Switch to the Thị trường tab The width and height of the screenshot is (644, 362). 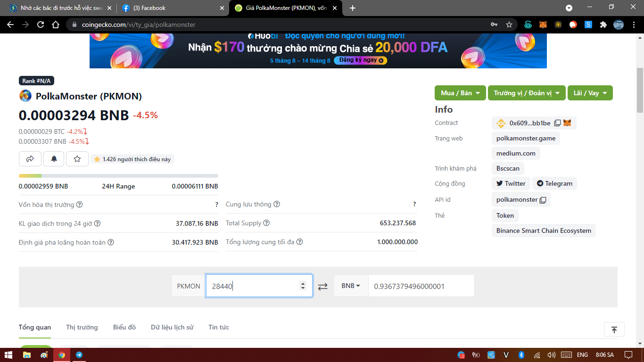pos(82,327)
